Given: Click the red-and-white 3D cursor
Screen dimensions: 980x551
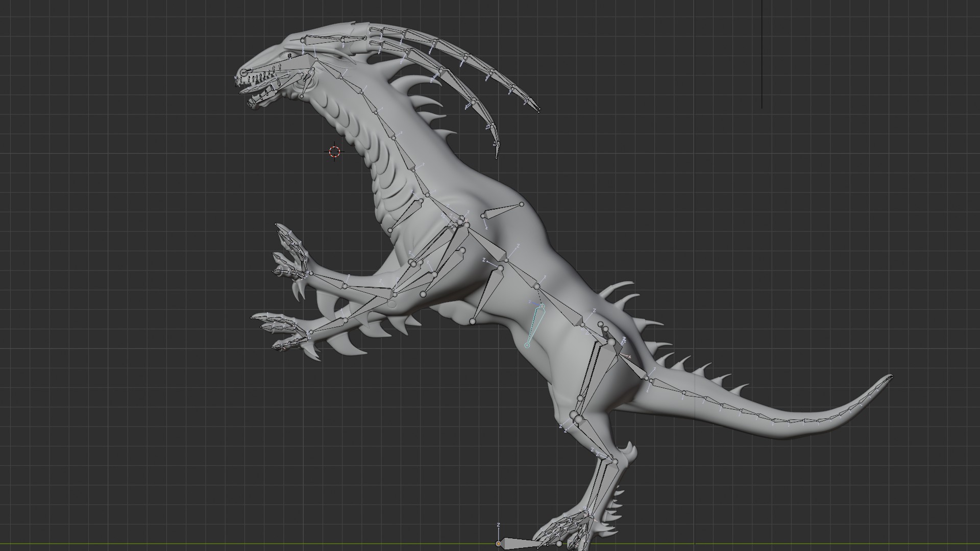Looking at the screenshot, I should tap(334, 151).
